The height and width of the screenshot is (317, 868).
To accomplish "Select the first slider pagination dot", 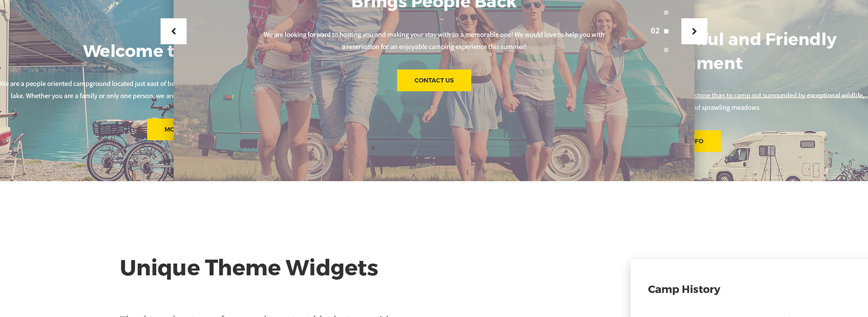I will 666,12.
